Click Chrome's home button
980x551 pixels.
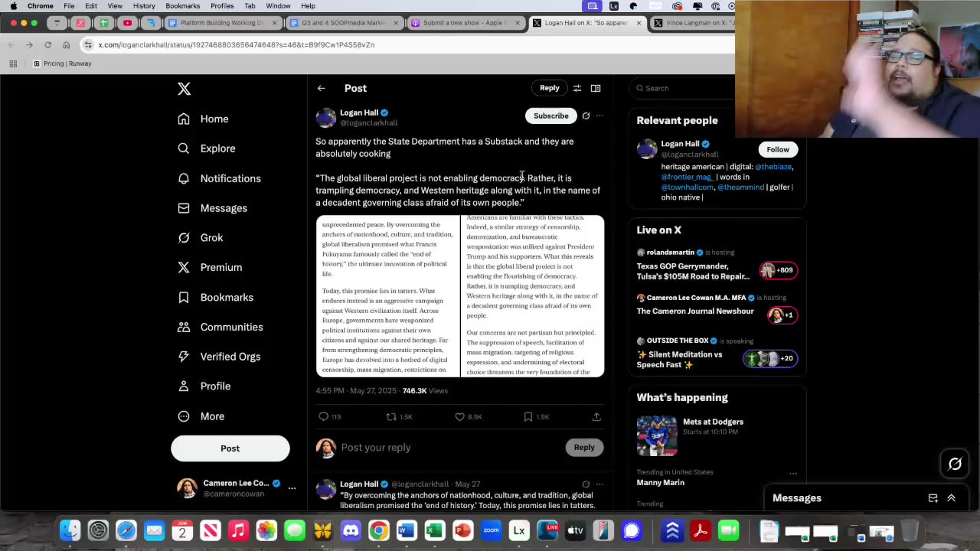(67, 44)
